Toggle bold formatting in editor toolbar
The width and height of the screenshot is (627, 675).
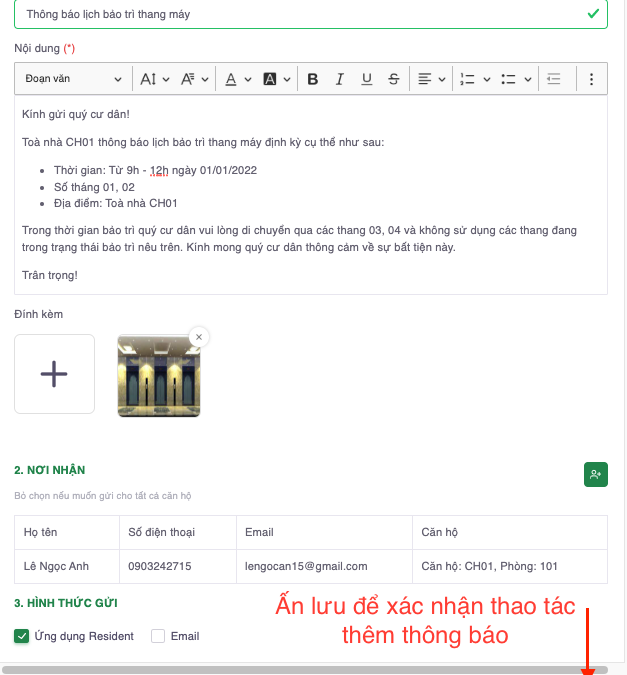click(313, 79)
